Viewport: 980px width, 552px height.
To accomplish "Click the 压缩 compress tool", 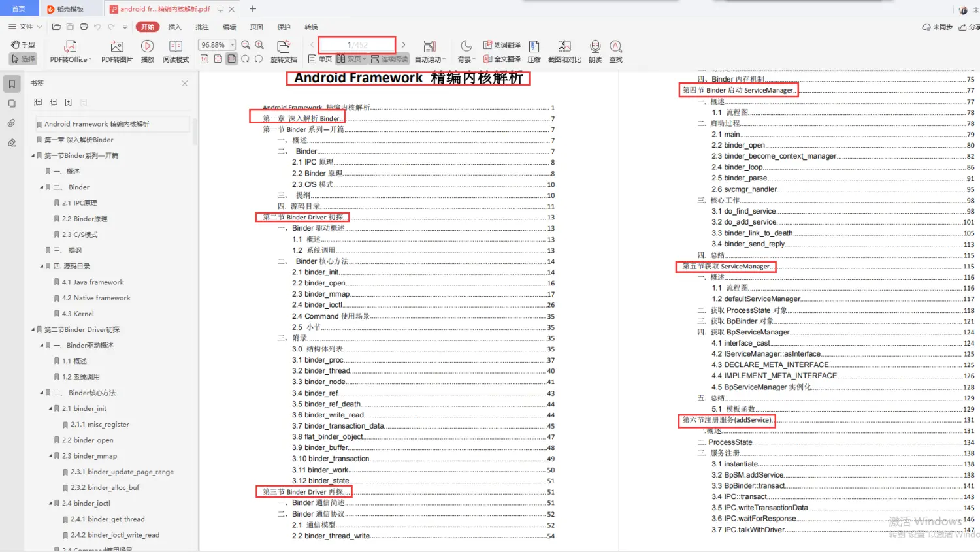I will 534,52.
